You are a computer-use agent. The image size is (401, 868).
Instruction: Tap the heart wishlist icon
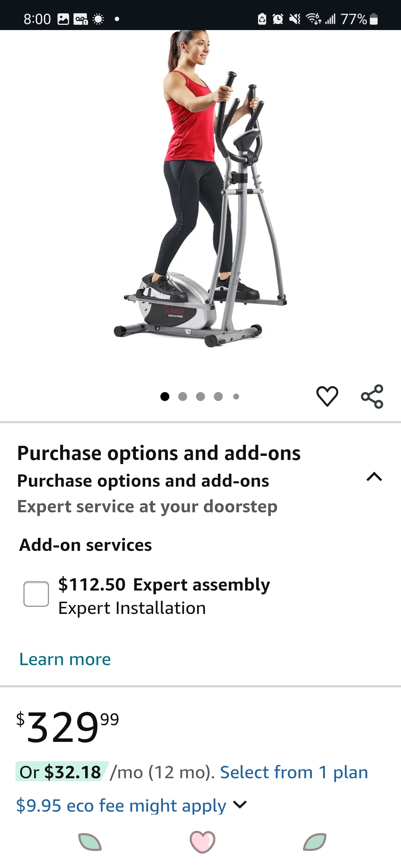tap(327, 396)
